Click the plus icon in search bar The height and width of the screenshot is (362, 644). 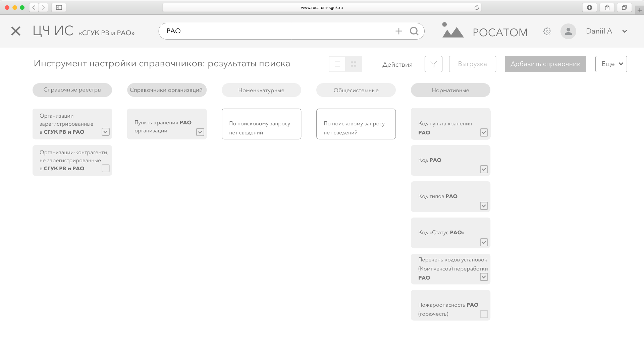coord(399,31)
